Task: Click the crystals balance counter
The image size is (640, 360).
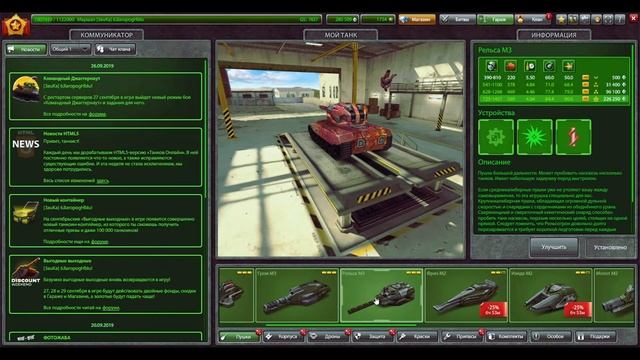Action: tap(342, 19)
